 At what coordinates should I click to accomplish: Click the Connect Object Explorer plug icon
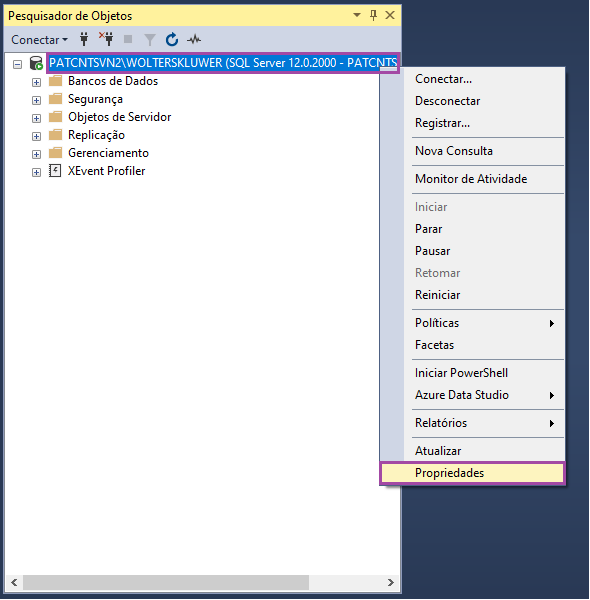pyautogui.click(x=84, y=39)
